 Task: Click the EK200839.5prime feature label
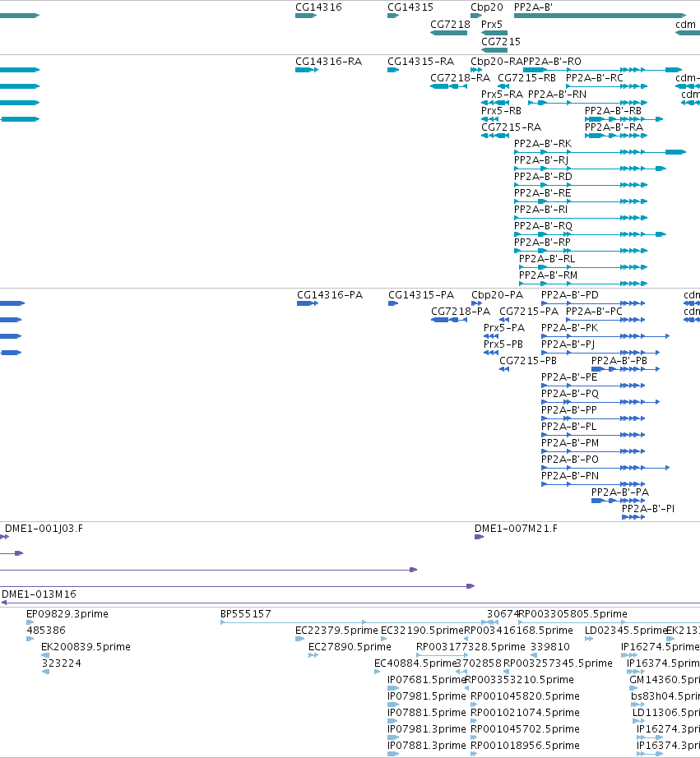86,647
